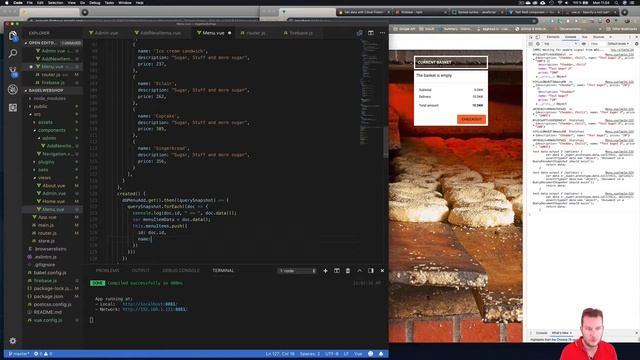The height and width of the screenshot is (360, 640).
Task: Switch to the DevTools Elements tab
Action: pos(553,37)
